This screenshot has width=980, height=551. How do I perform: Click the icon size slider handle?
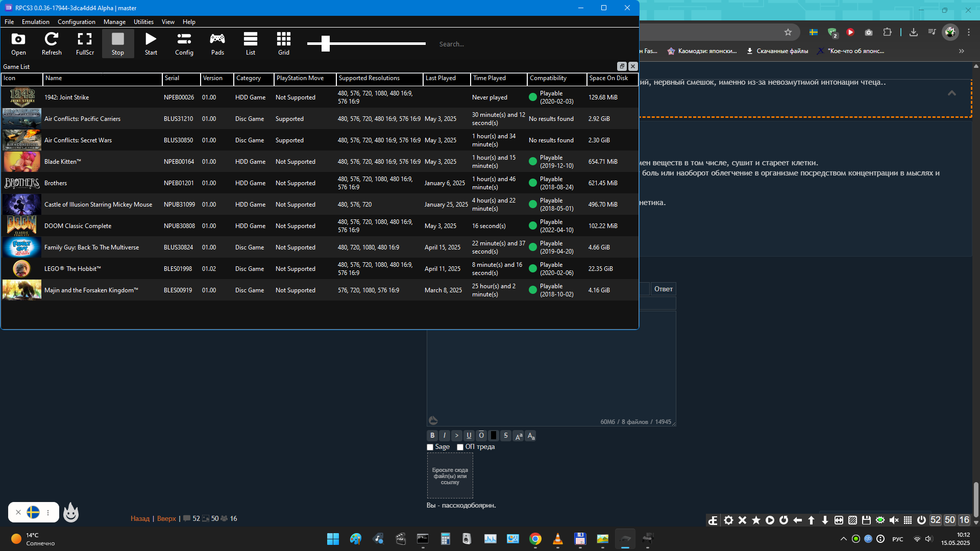click(x=326, y=44)
